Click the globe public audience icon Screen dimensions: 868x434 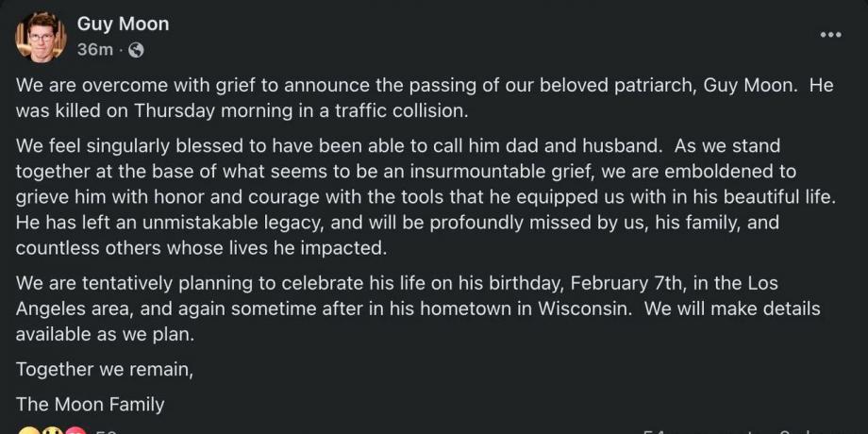pyautogui.click(x=136, y=49)
